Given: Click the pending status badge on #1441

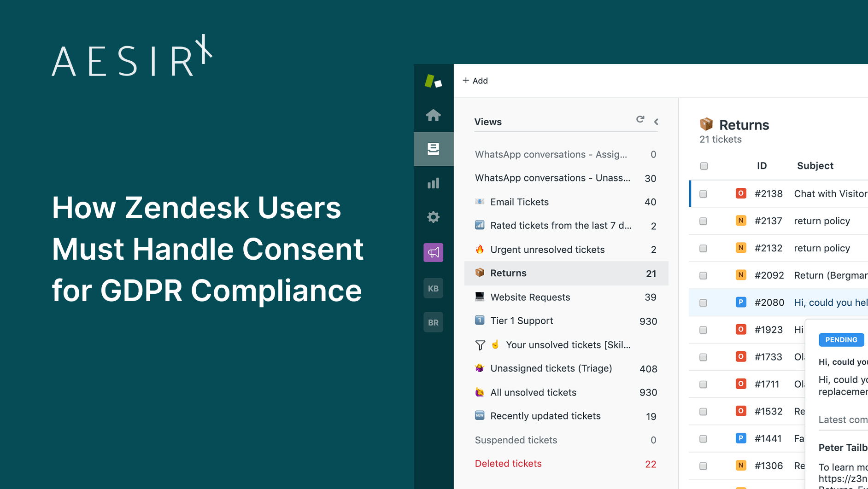Looking at the screenshot, I should 740,438.
